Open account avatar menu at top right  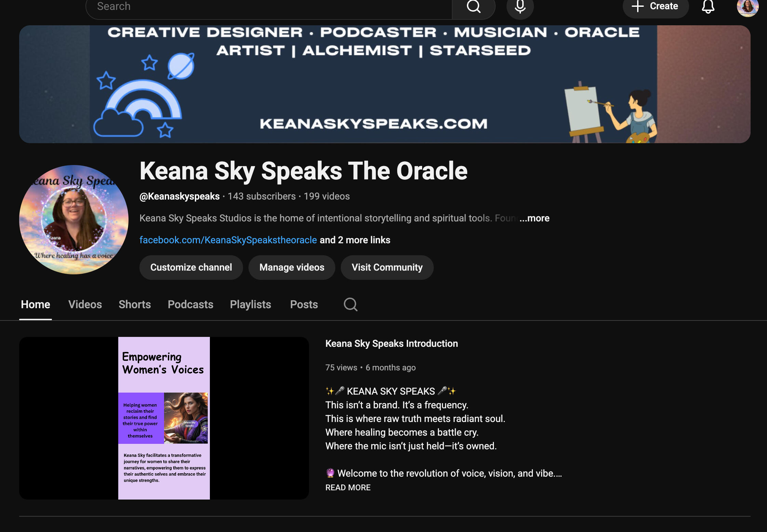(747, 7)
